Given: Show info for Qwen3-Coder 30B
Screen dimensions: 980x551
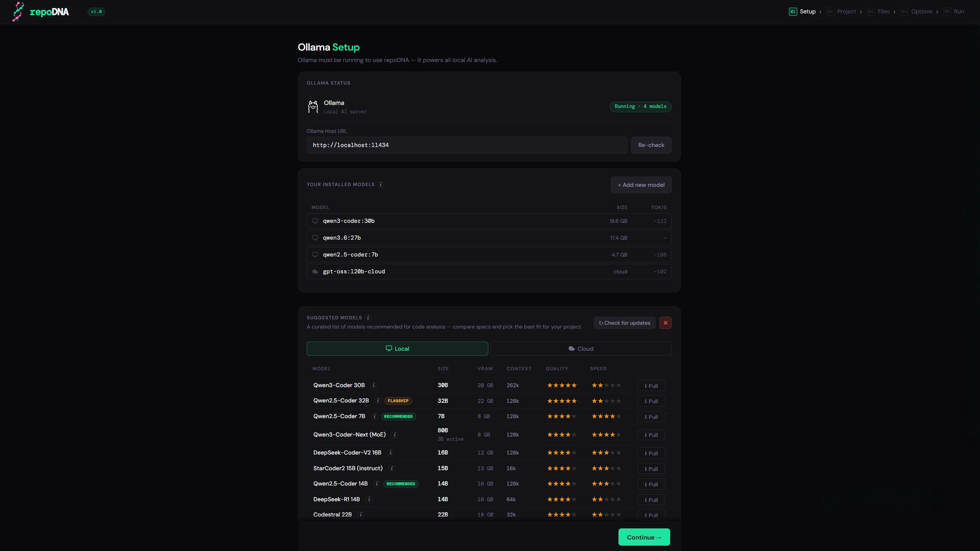Looking at the screenshot, I should [x=374, y=385].
